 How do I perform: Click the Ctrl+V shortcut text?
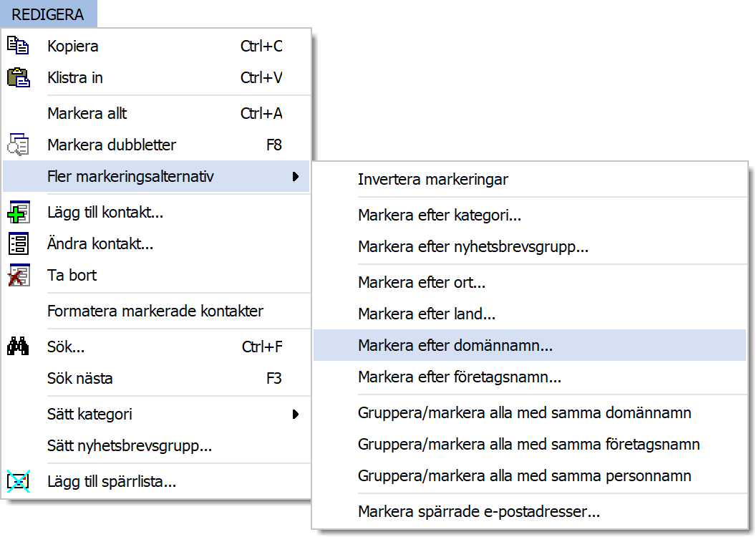click(x=261, y=77)
